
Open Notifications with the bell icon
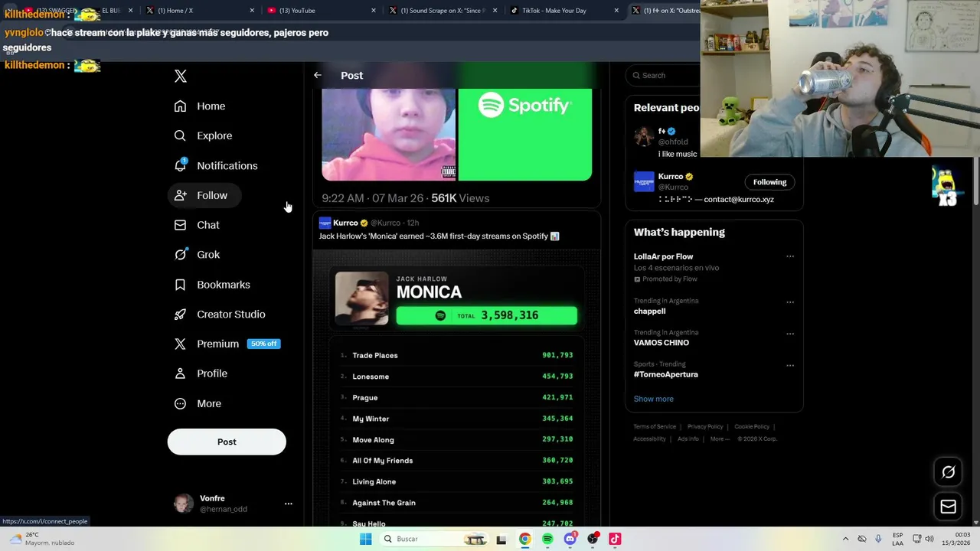pyautogui.click(x=216, y=165)
